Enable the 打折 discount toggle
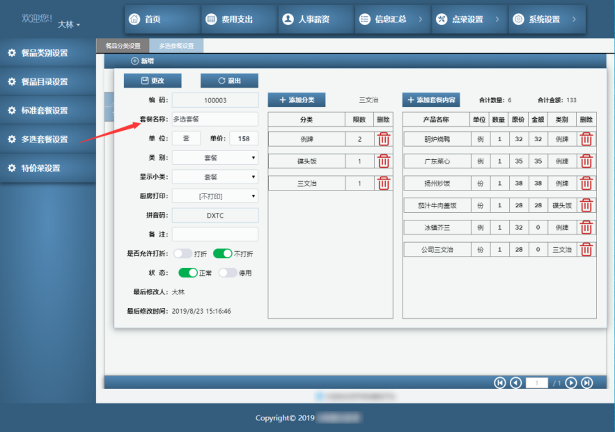The width and height of the screenshot is (615, 432). coord(182,253)
